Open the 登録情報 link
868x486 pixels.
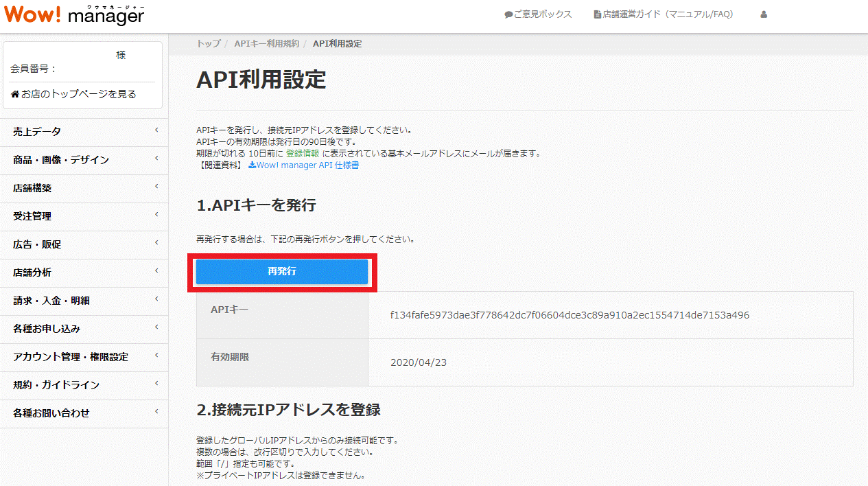click(x=303, y=153)
